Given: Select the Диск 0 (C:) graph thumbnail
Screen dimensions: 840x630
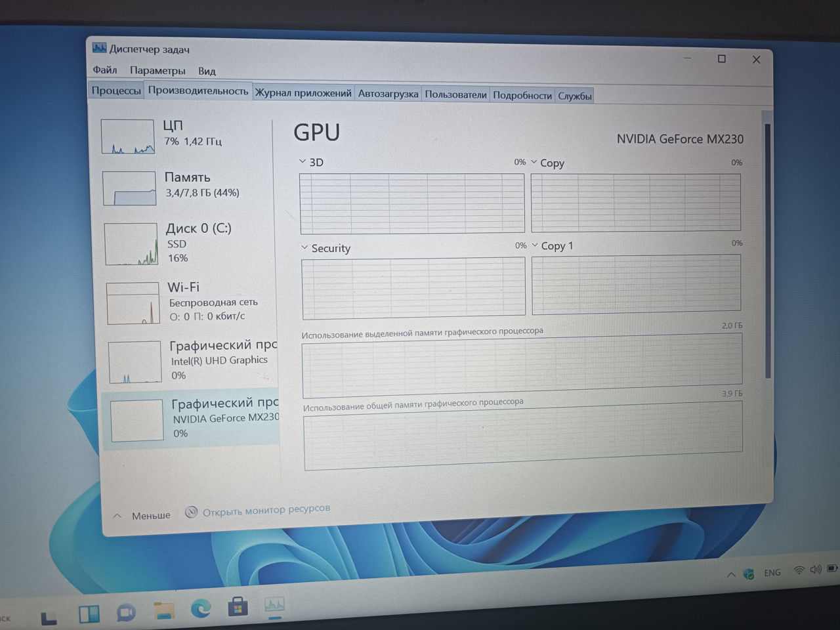Looking at the screenshot, I should (131, 244).
